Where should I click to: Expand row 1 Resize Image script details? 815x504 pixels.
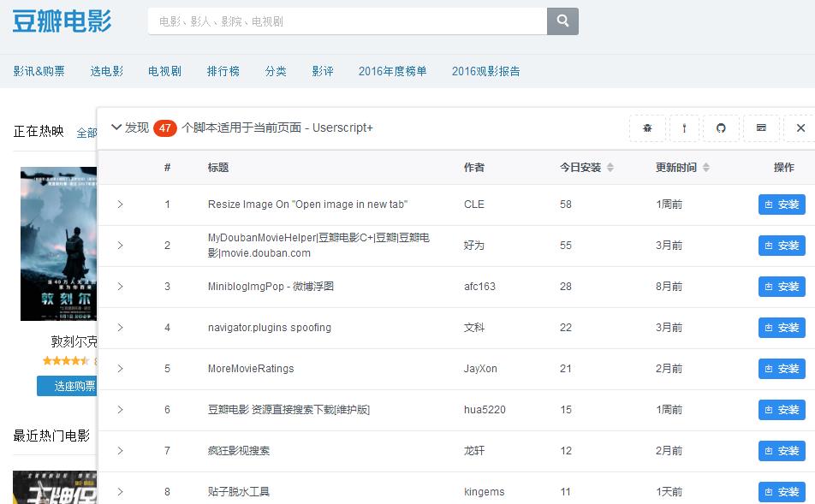(x=121, y=205)
